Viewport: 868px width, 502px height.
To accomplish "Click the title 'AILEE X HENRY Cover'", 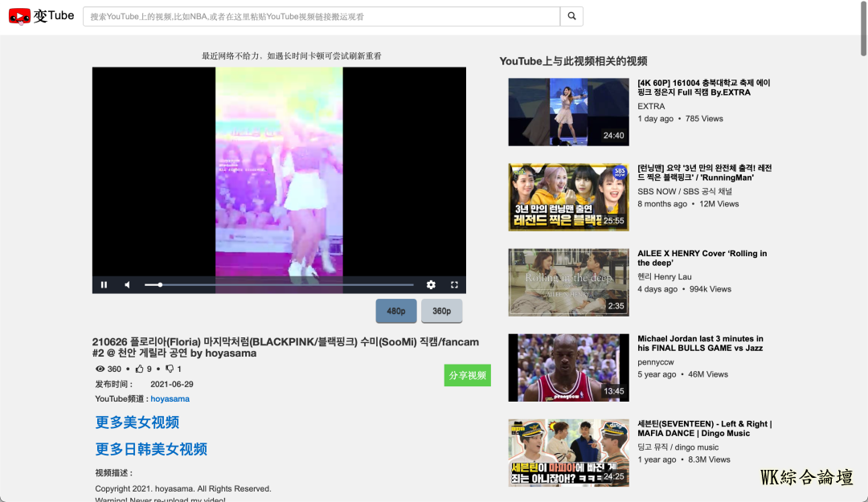I will (x=702, y=258).
